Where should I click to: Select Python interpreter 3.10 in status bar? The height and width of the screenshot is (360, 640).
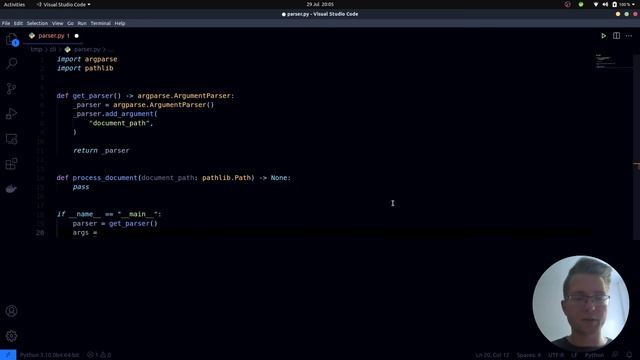click(49, 355)
